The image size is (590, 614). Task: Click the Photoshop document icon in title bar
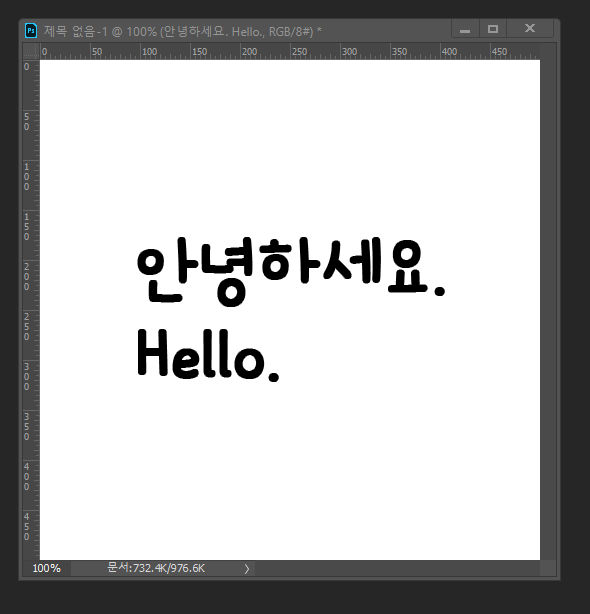pyautogui.click(x=31, y=31)
